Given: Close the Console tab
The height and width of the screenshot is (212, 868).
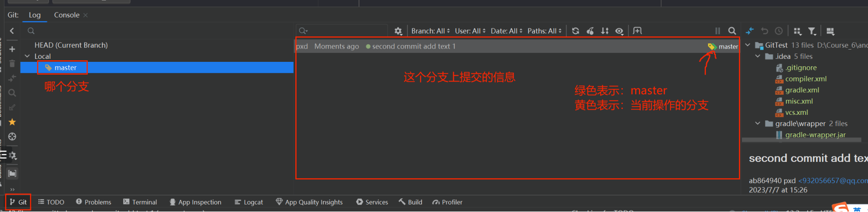Looking at the screenshot, I should pos(85,15).
